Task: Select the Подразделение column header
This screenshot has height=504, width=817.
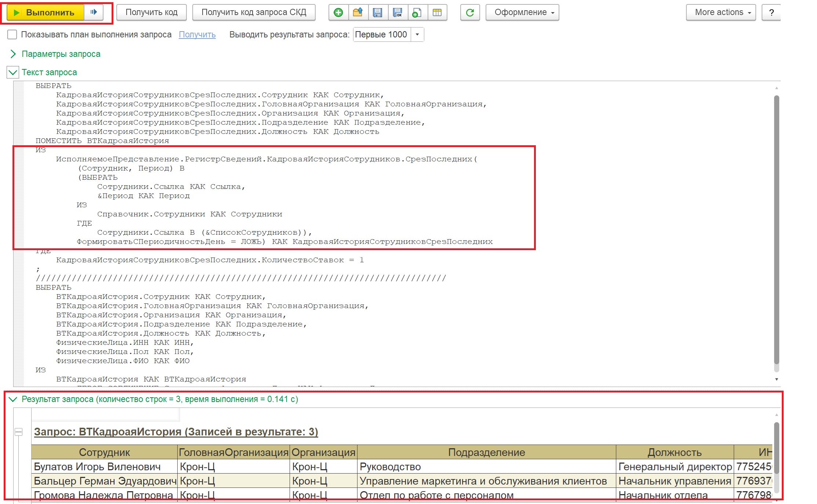Action: click(486, 452)
